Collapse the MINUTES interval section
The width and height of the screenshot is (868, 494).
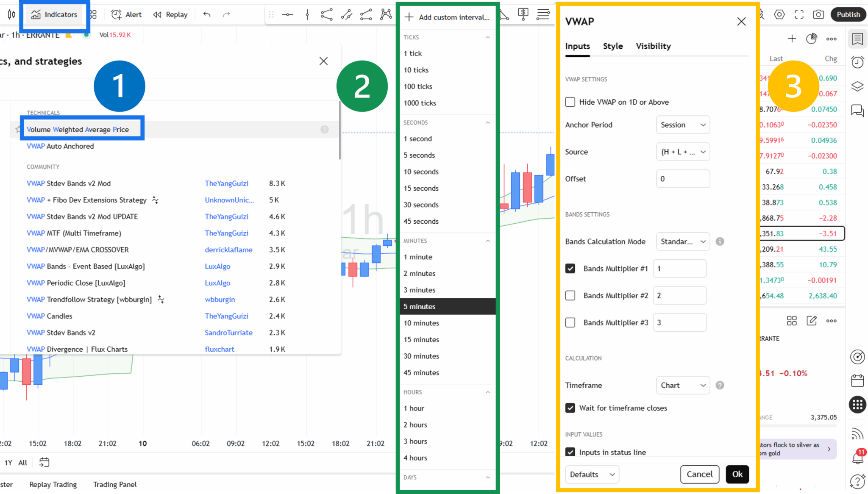click(x=488, y=241)
